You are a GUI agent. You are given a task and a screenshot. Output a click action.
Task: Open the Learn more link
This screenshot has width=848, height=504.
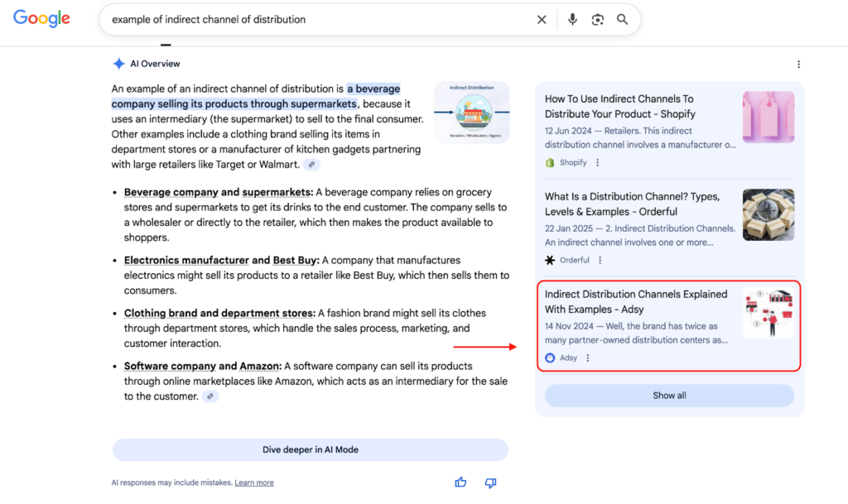[253, 482]
